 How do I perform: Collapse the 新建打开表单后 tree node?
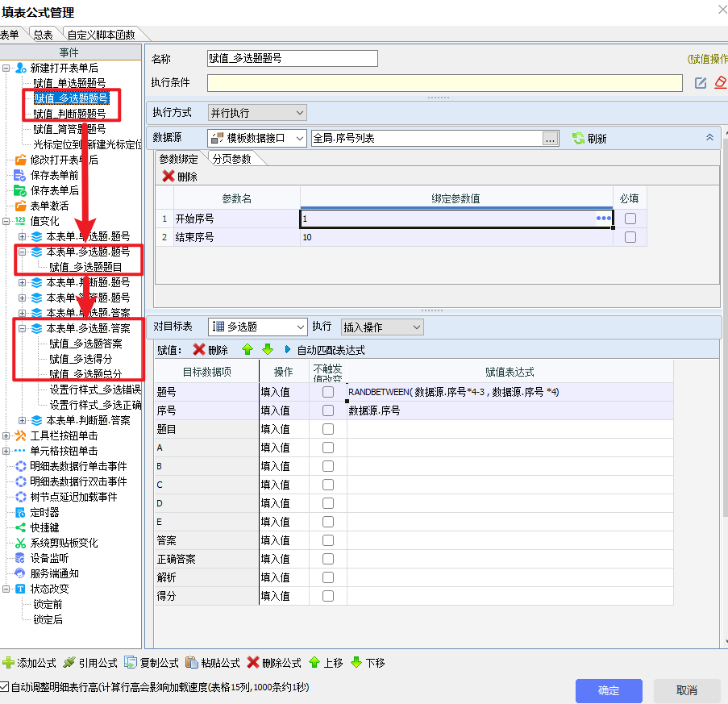tap(6, 69)
